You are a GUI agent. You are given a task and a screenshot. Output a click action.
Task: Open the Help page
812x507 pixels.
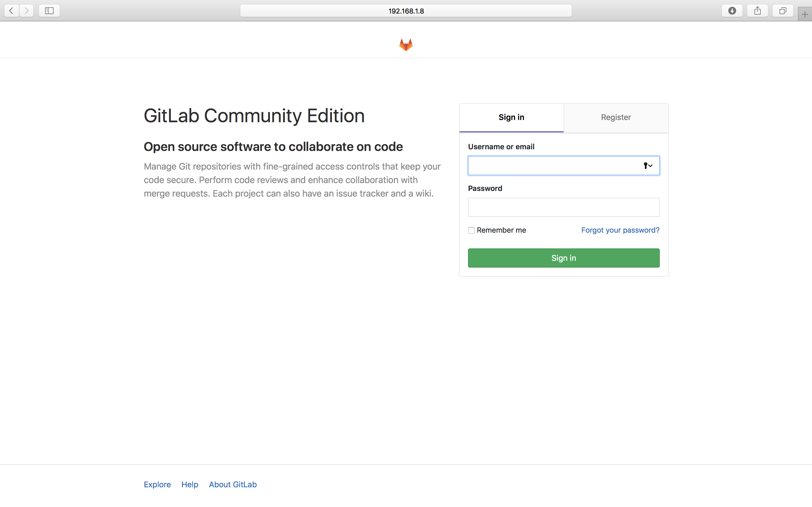[x=189, y=484]
